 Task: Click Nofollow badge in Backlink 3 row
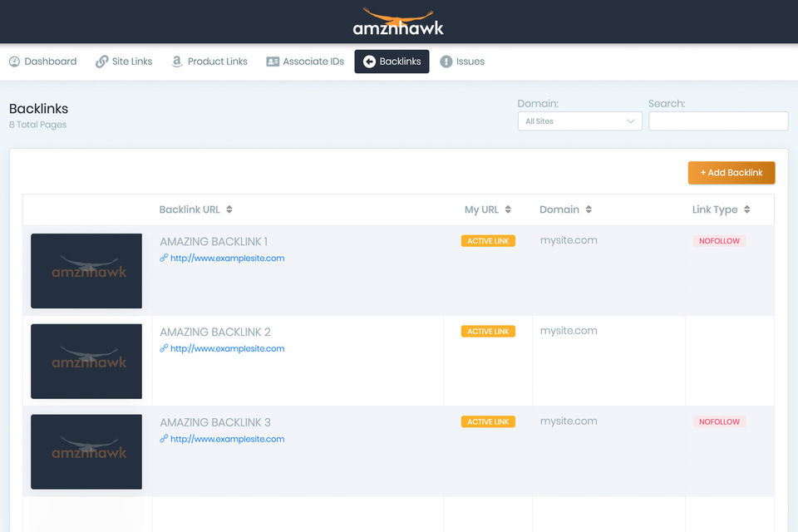pos(719,421)
